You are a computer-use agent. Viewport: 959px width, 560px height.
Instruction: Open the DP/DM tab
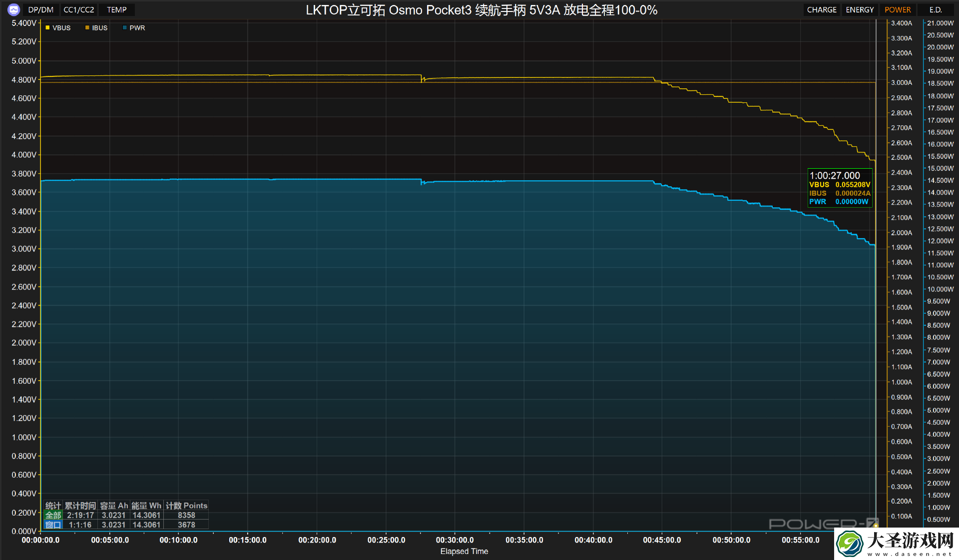(41, 9)
